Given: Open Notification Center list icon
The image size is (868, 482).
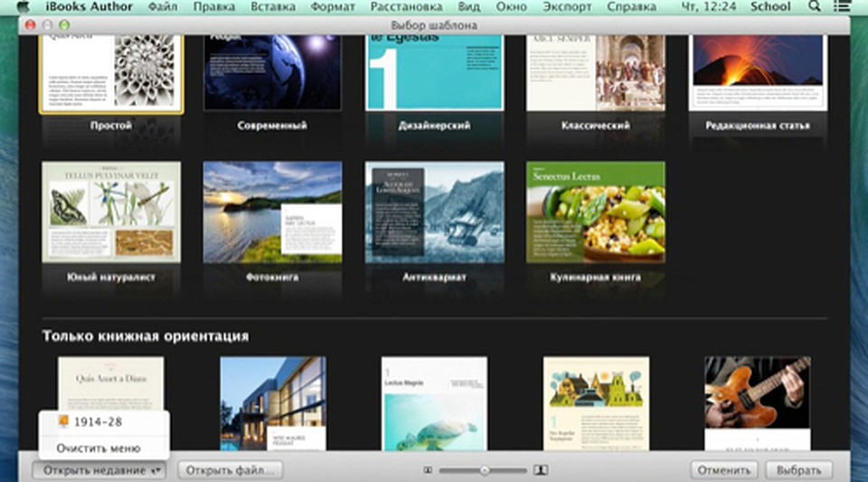Looking at the screenshot, I should 842,6.
